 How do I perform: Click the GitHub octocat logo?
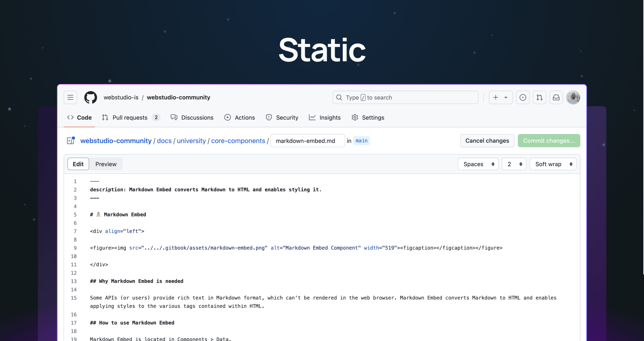click(91, 97)
